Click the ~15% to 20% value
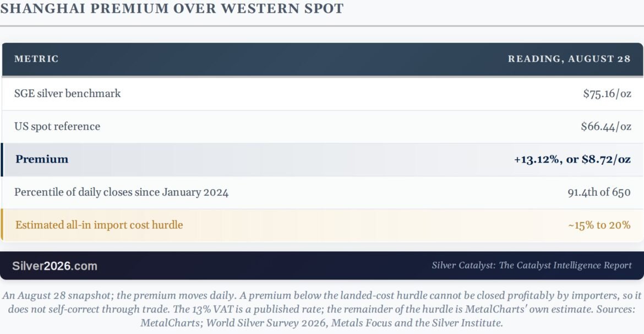644x334 pixels. 599,225
